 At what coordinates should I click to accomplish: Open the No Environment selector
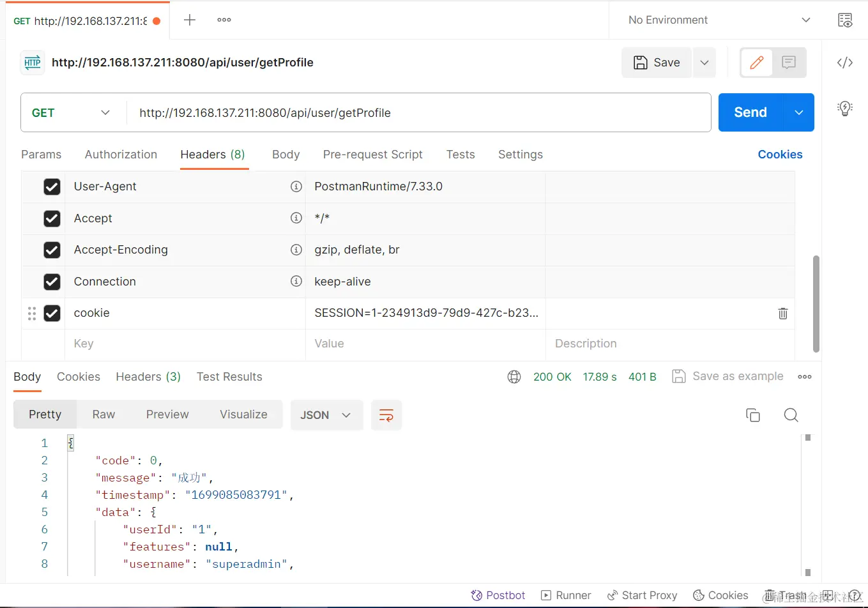coord(719,20)
